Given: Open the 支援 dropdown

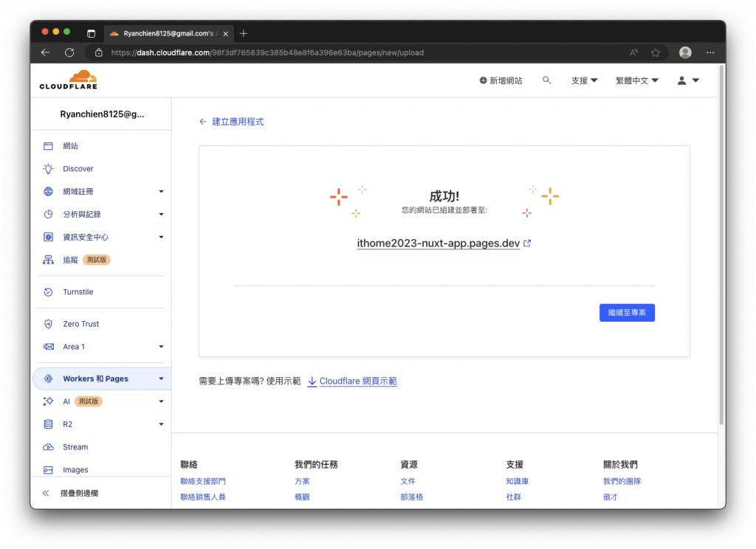Looking at the screenshot, I should coord(585,80).
